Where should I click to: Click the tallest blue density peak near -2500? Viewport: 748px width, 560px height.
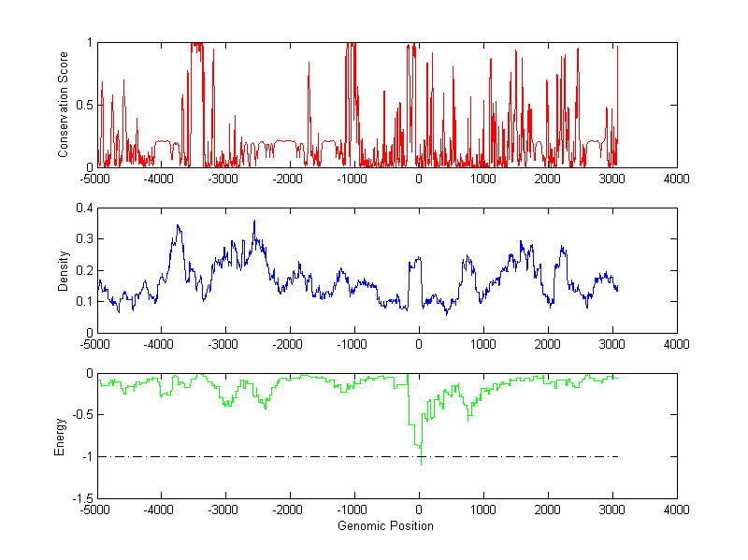254,222
